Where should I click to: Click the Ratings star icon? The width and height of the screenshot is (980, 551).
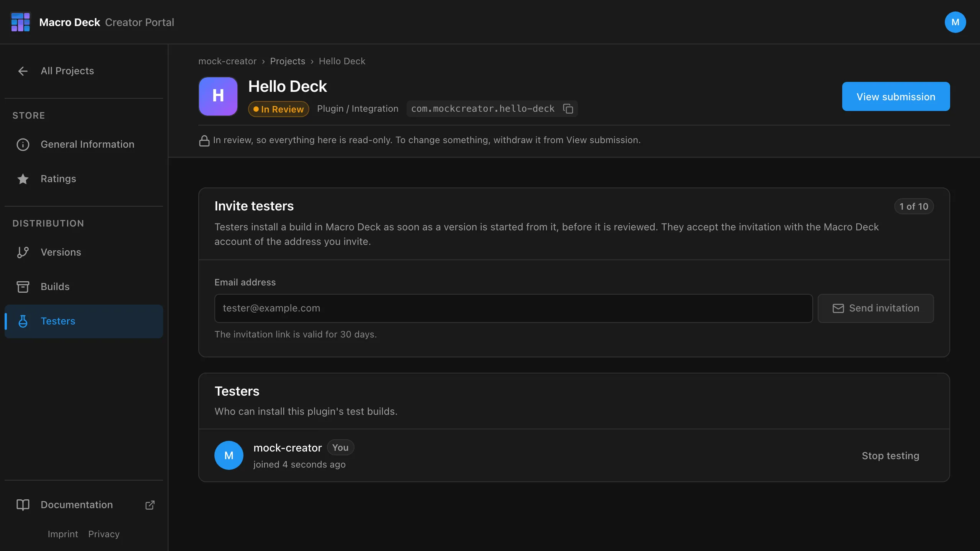[23, 179]
